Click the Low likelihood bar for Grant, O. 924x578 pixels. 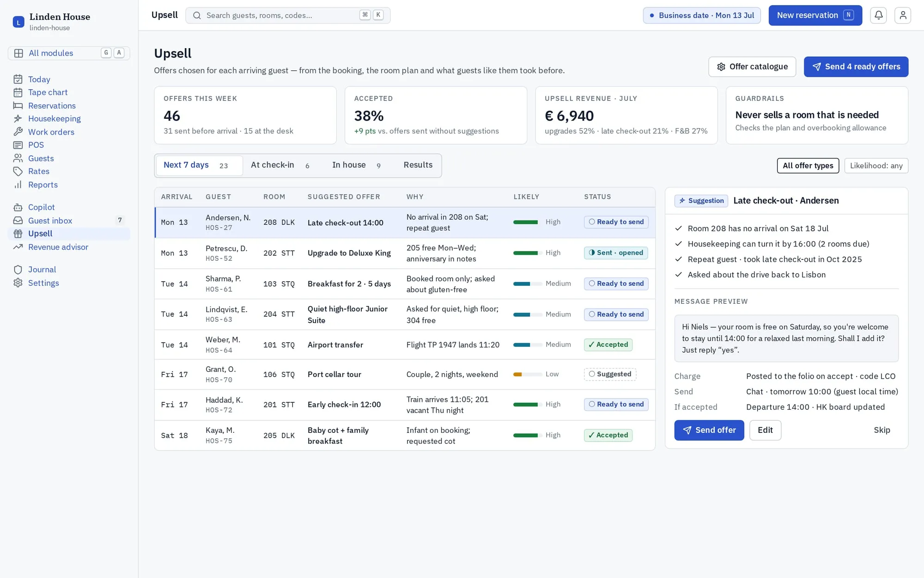(x=527, y=375)
